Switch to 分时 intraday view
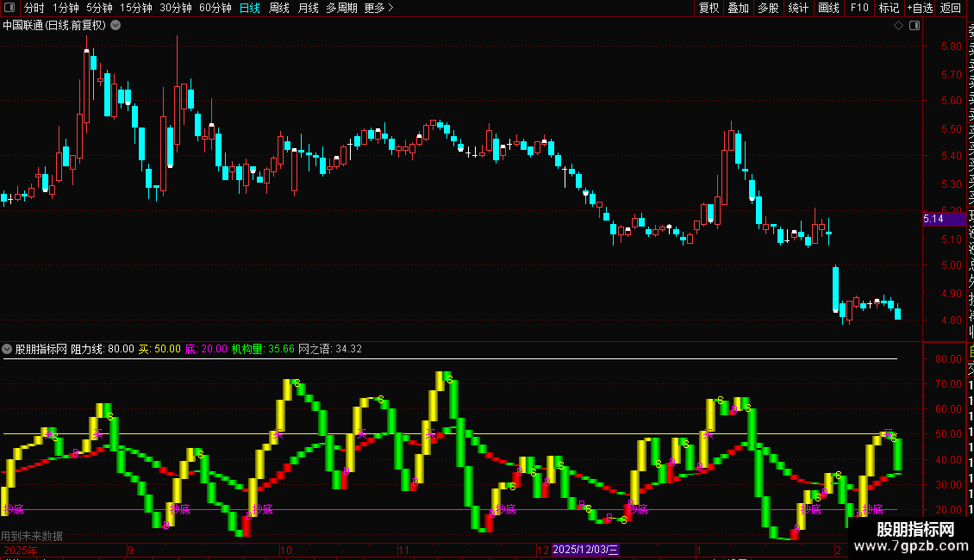Image resolution: width=974 pixels, height=560 pixels. (x=34, y=8)
